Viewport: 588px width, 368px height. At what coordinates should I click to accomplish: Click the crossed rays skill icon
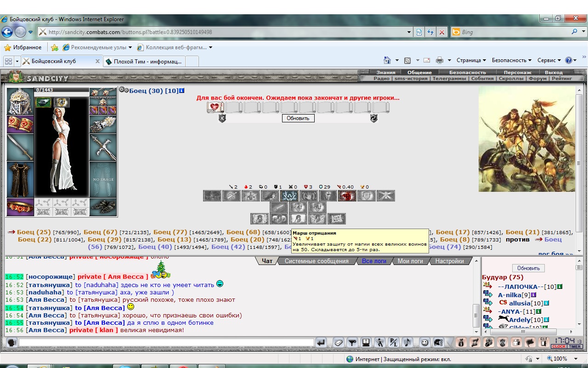[386, 196]
